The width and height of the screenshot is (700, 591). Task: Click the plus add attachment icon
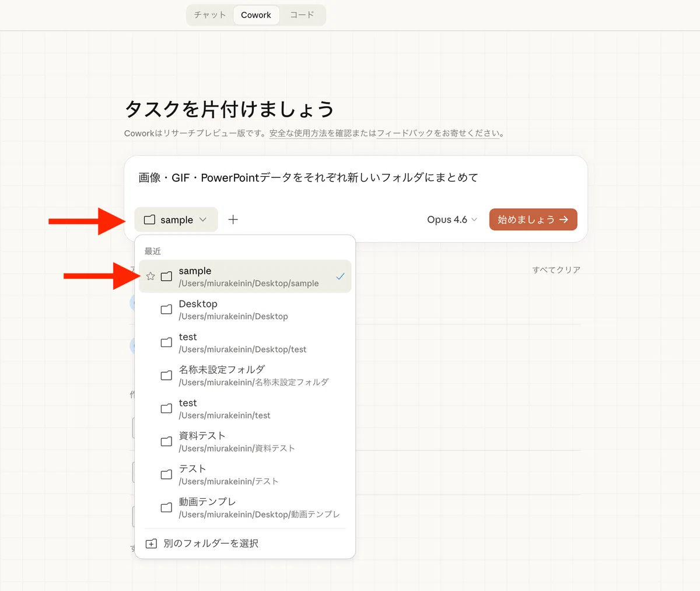233,219
